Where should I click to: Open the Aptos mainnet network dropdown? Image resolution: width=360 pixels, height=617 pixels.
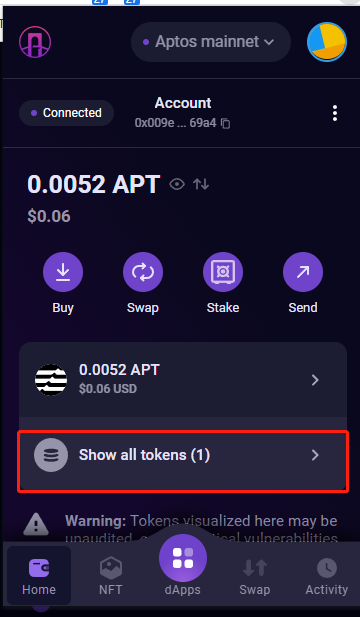[210, 42]
